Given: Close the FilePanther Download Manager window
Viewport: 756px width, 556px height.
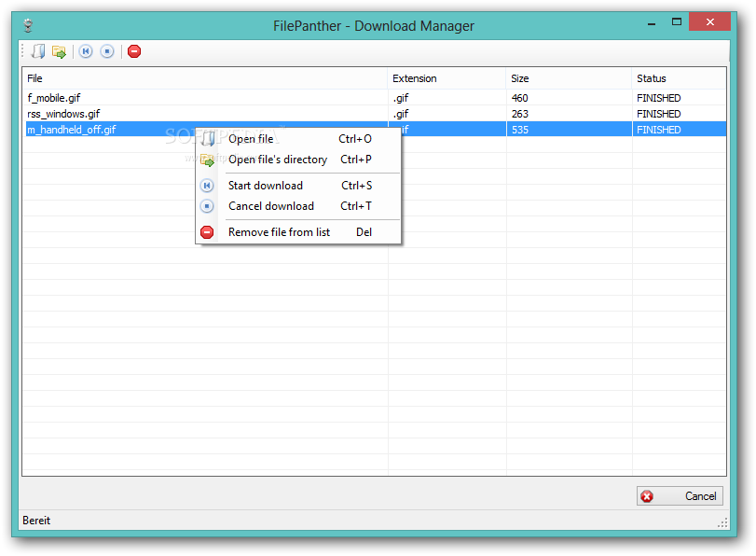Looking at the screenshot, I should click(709, 21).
